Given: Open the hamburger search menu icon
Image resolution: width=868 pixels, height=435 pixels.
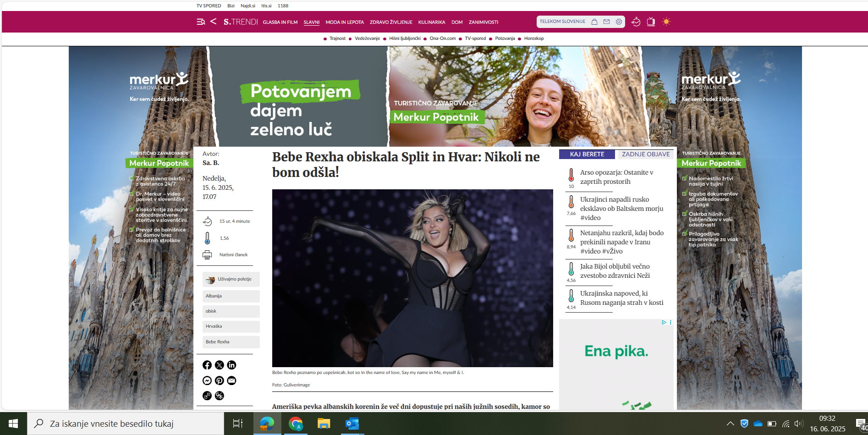Looking at the screenshot, I should 200,22.
